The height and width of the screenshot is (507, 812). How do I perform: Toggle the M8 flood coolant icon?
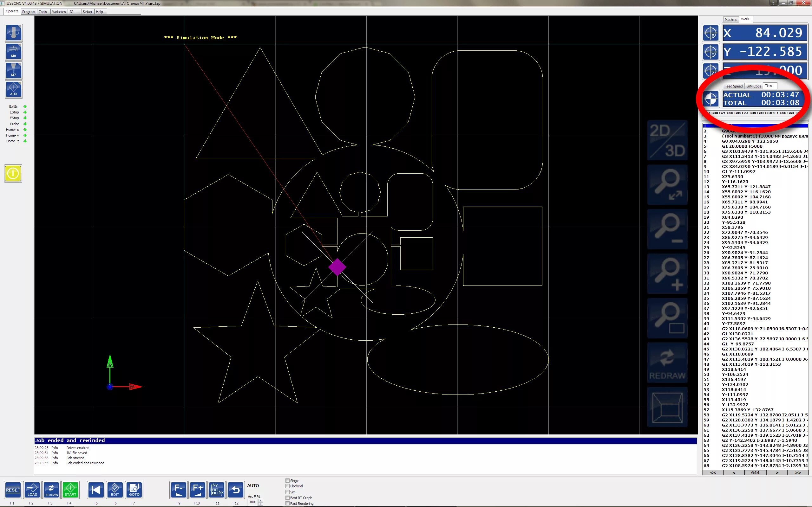coord(14,52)
